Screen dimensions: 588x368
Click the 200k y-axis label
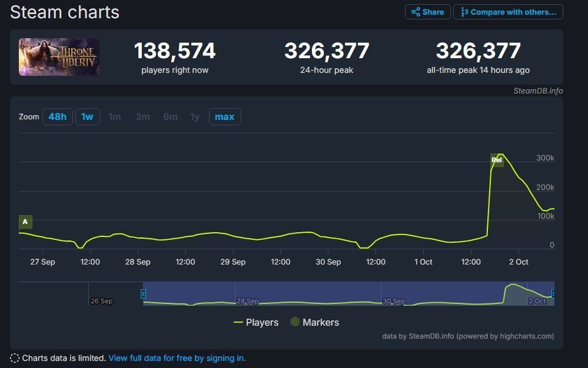545,187
